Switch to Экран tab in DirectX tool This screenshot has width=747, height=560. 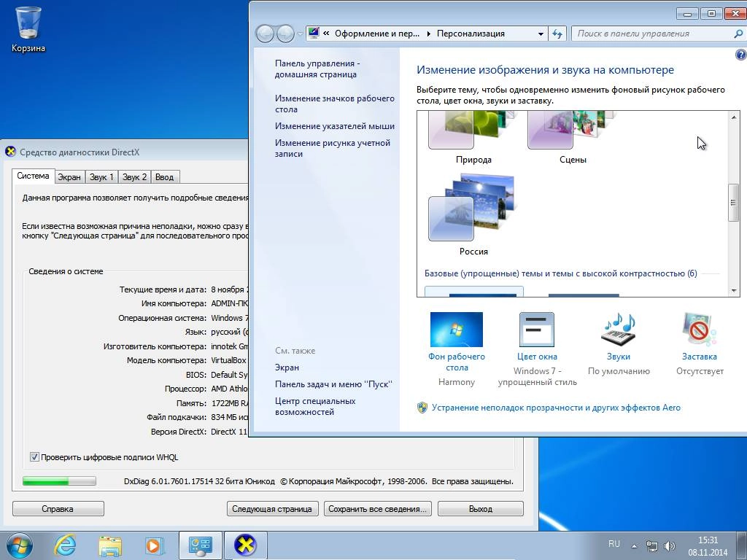[x=69, y=177]
